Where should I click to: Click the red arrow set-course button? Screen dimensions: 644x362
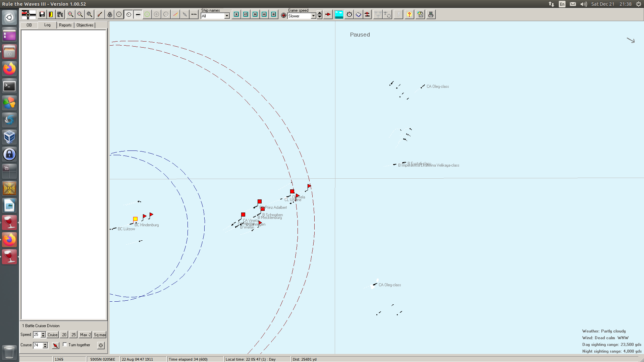[56, 345]
